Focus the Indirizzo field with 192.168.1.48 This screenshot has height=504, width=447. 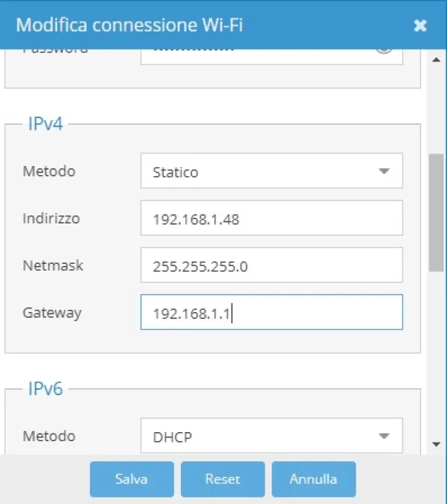[x=271, y=218]
